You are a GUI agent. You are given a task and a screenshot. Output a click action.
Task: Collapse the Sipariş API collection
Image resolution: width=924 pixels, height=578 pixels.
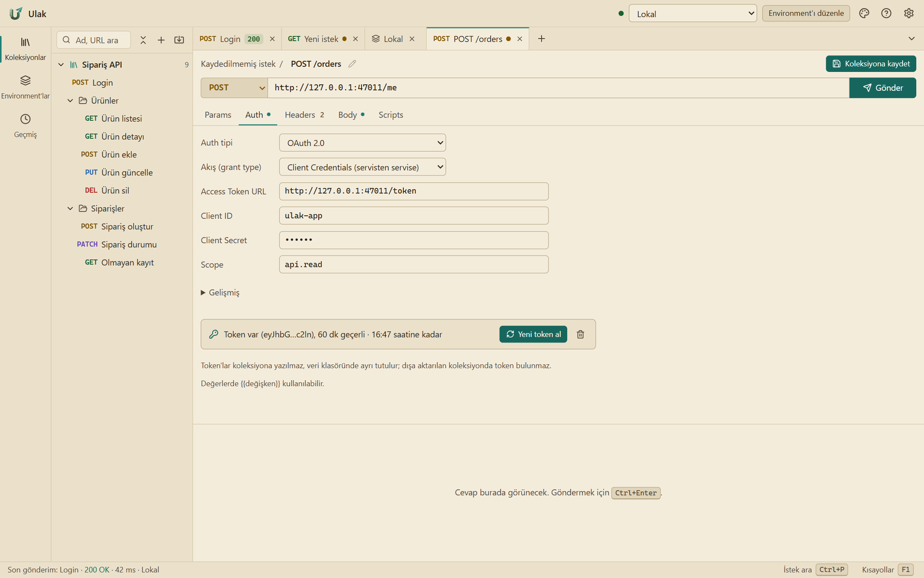pyautogui.click(x=61, y=65)
